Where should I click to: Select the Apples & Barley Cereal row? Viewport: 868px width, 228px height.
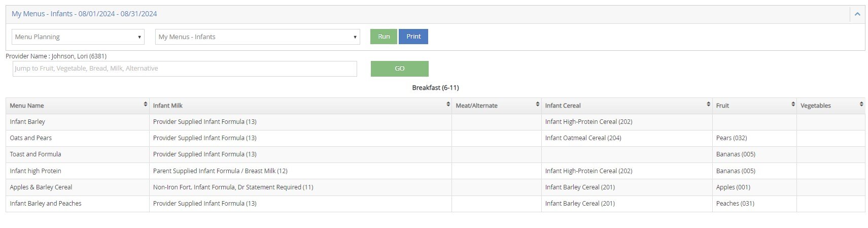[x=435, y=187]
